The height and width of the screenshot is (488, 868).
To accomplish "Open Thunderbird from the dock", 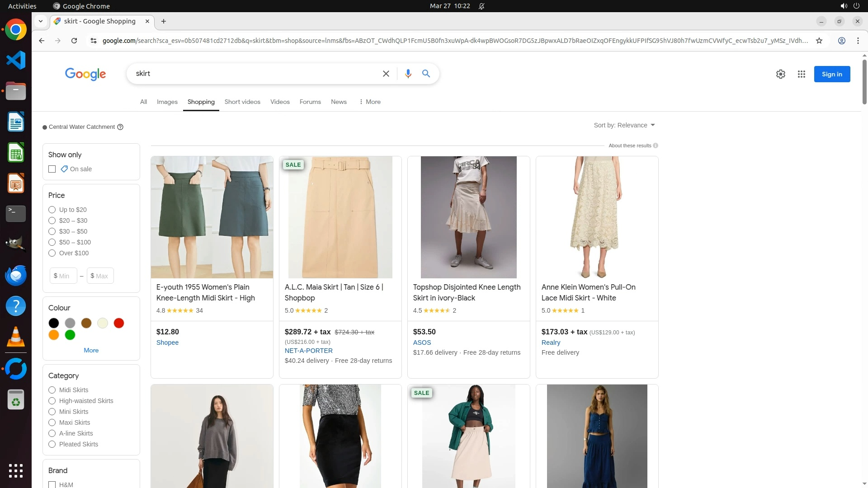I will pyautogui.click(x=16, y=275).
